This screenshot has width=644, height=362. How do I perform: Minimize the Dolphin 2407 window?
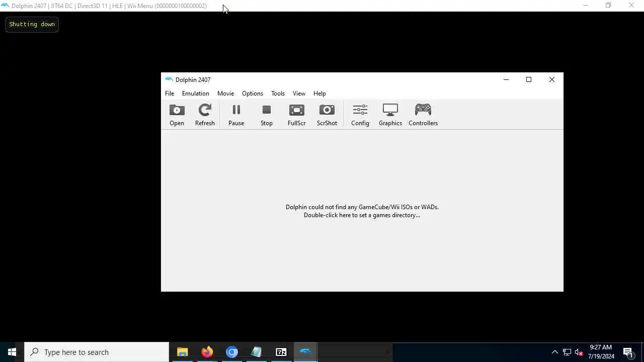506,79
